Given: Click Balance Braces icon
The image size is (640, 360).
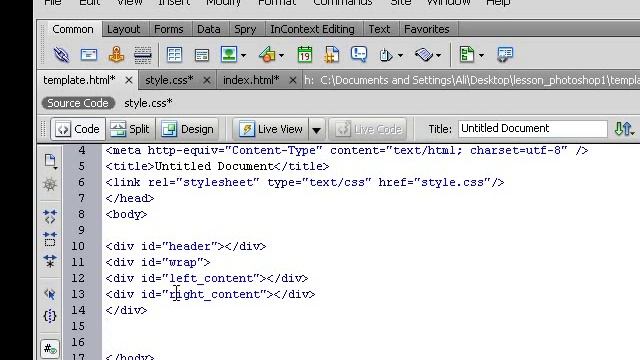Looking at the screenshot, I should coord(50,316).
